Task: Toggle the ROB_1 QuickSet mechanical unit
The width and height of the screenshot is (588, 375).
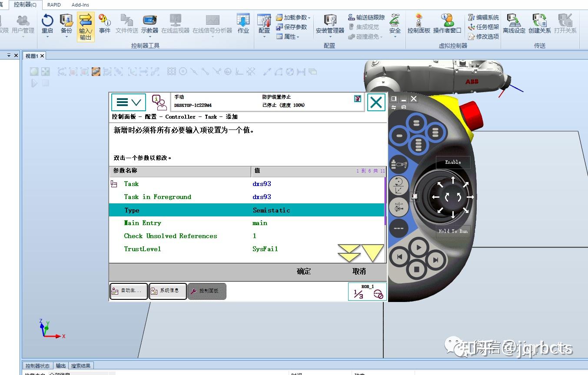Action: pyautogui.click(x=366, y=291)
